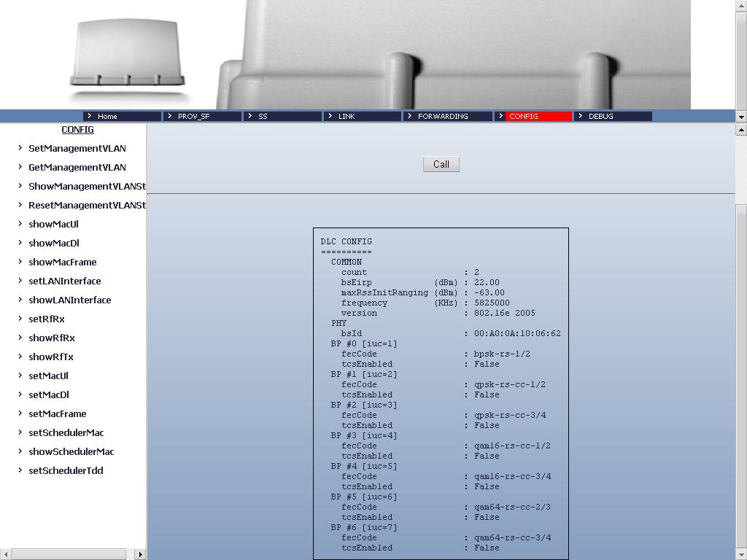Click the frequency value 5825000
Screen dimensions: 747x560
coord(492,303)
